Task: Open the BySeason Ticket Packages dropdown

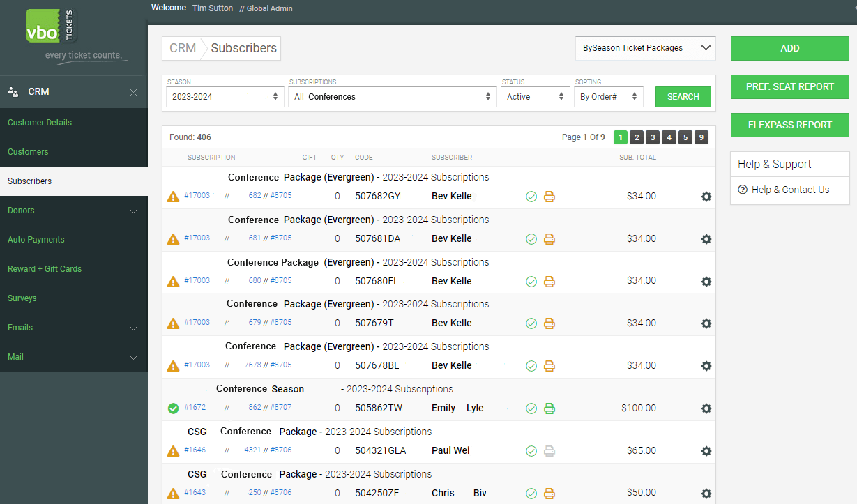Action: click(646, 48)
